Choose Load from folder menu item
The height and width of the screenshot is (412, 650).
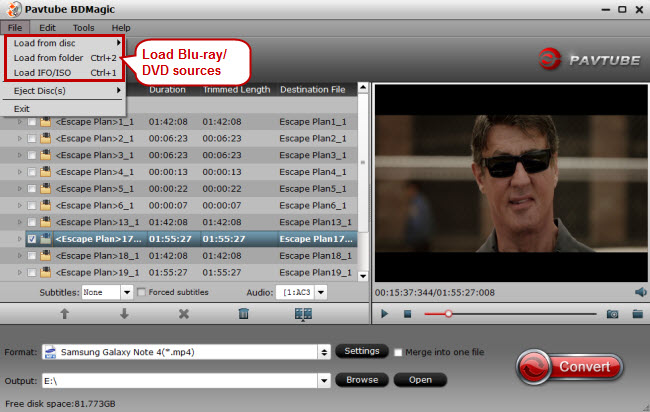(x=65, y=58)
